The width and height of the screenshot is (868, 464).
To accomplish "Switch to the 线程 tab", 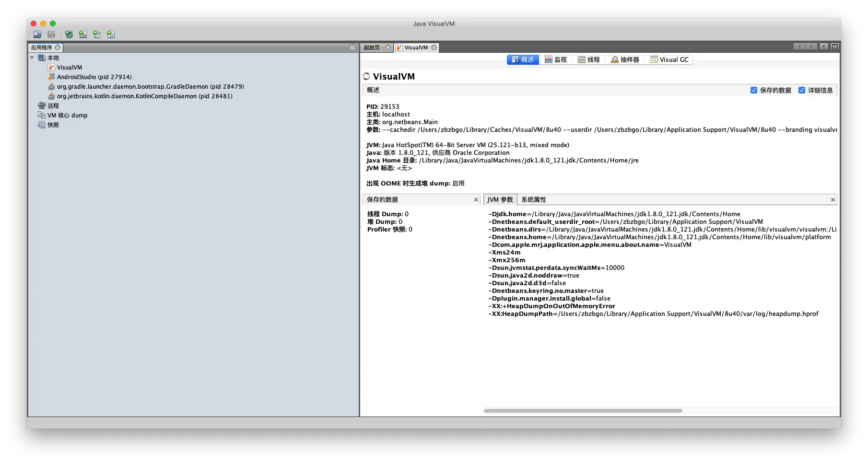I will point(589,59).
